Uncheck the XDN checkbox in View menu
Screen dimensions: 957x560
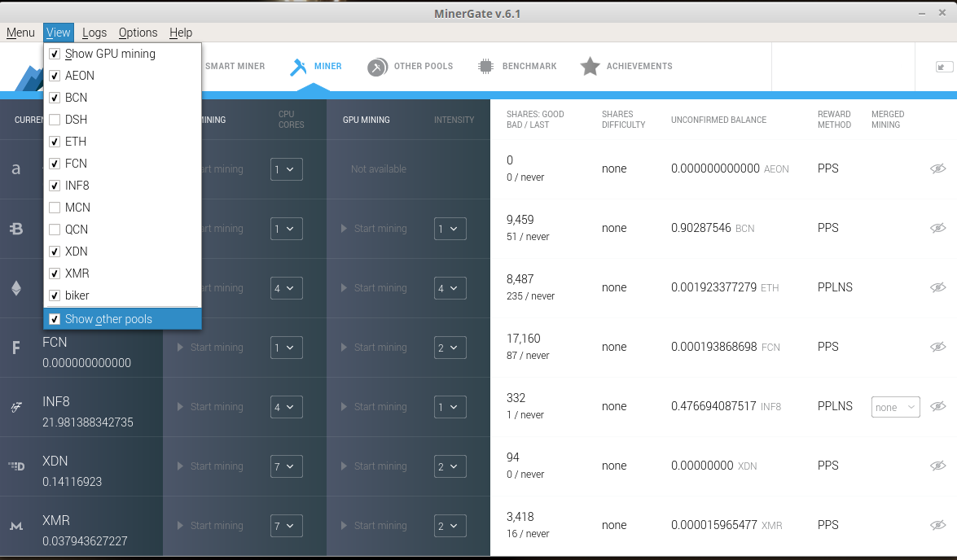tap(55, 252)
